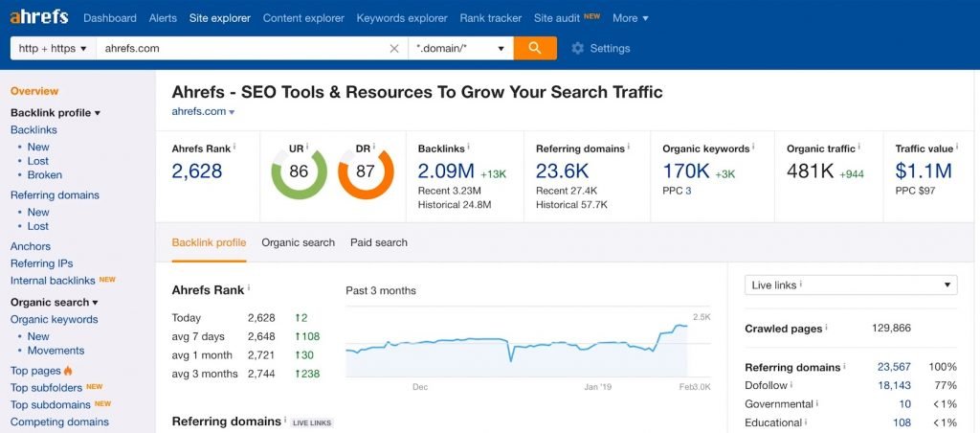Click the ahrefs logo
Viewport: 980px width, 433px height.
38,17
